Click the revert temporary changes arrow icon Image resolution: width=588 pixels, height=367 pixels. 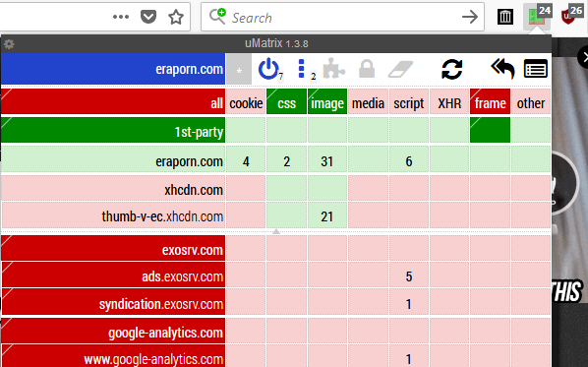click(x=502, y=69)
